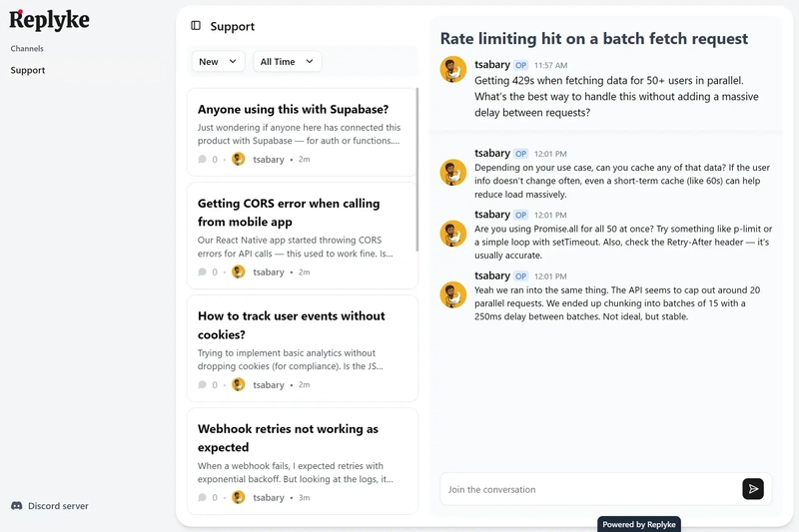Toggle the sidebar panel icon beside Support
Image resolution: width=799 pixels, height=532 pixels.
click(x=196, y=26)
